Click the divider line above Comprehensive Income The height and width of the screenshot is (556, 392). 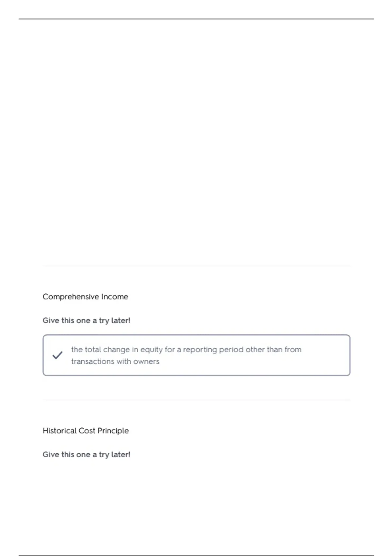[196, 266]
